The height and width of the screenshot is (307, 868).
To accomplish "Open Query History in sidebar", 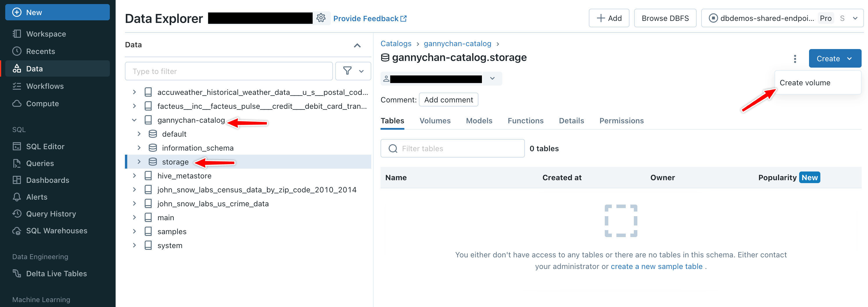I will 51,214.
